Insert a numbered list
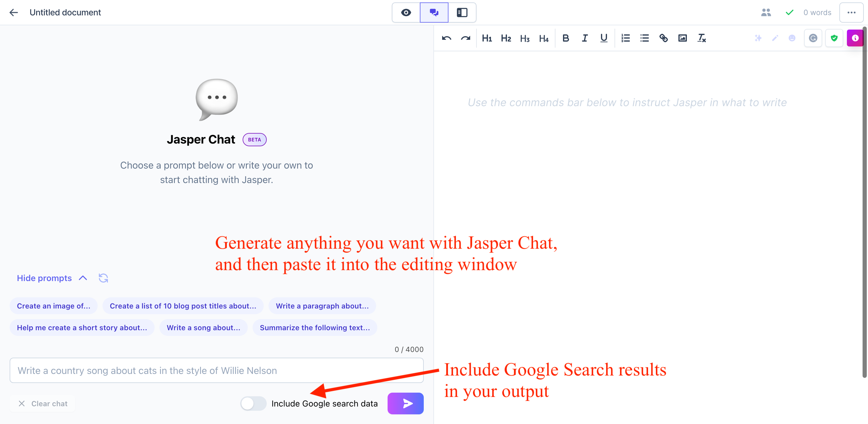The height and width of the screenshot is (424, 868). point(625,38)
